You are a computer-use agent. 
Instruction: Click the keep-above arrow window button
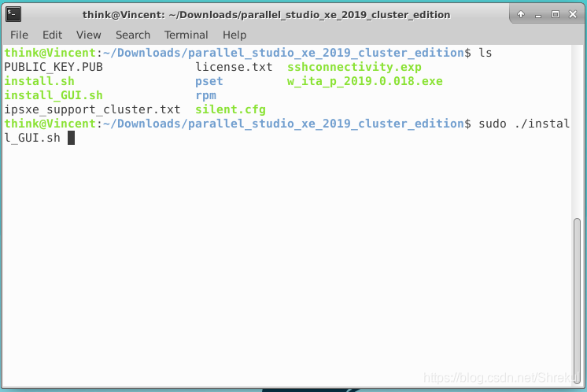(521, 14)
